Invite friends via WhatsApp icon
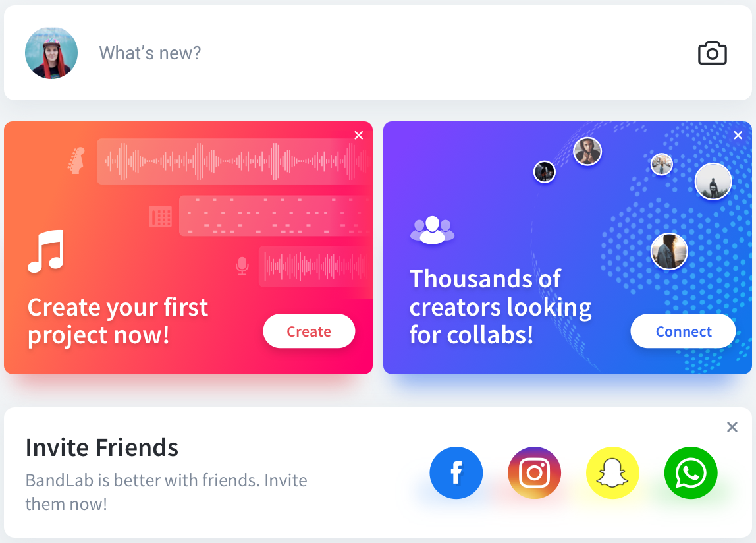This screenshot has height=543, width=756. 690,473
